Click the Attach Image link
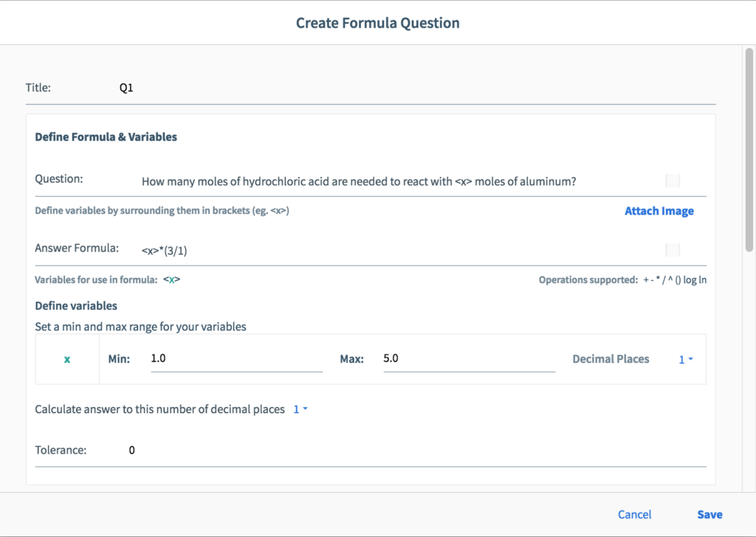 [659, 210]
